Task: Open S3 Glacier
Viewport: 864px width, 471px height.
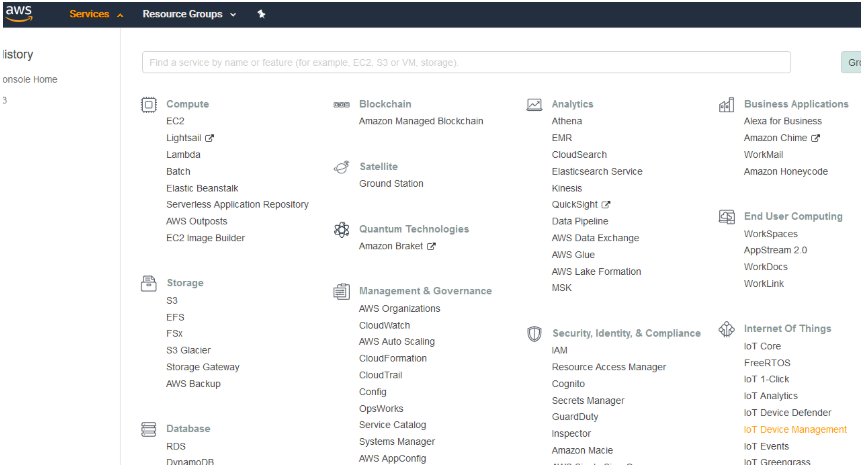Action: [188, 350]
